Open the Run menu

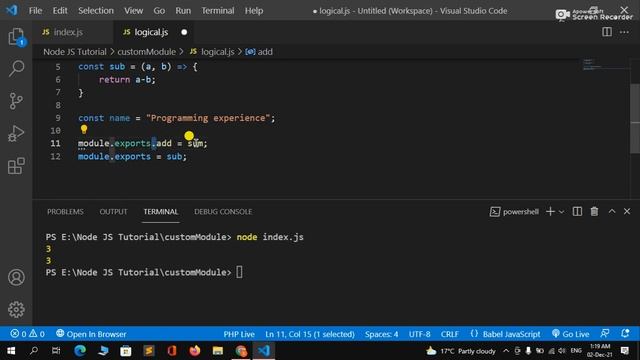183,11
